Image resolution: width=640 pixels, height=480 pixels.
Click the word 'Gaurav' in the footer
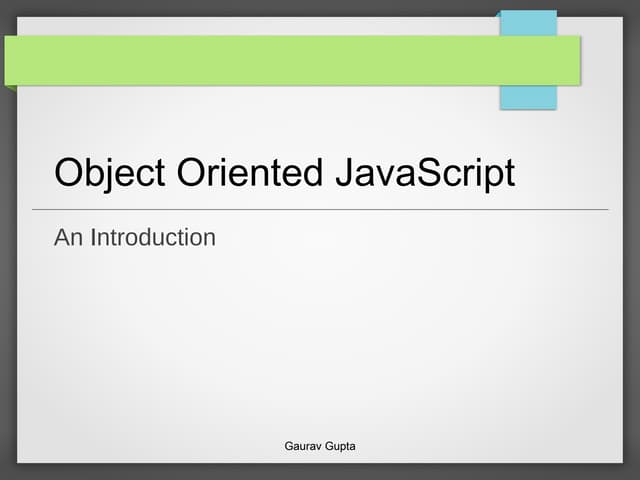click(x=304, y=445)
